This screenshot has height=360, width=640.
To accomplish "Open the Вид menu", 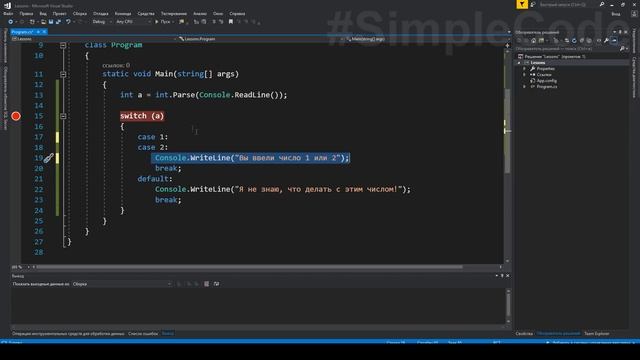I will [x=43, y=13].
